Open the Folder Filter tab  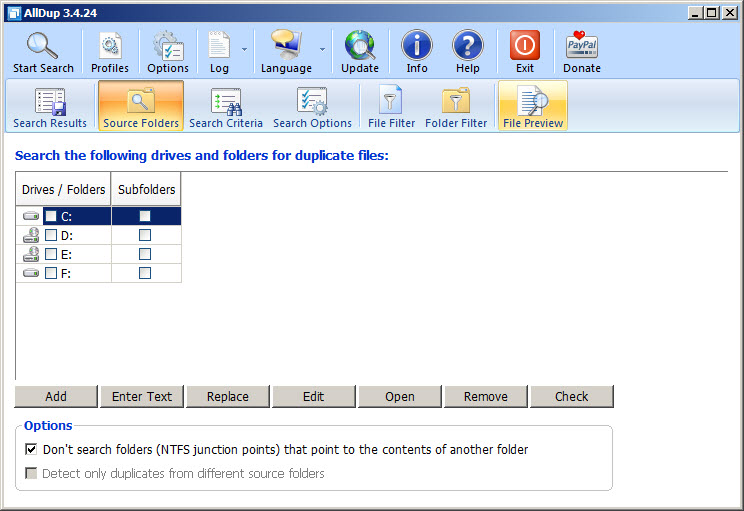(x=456, y=106)
